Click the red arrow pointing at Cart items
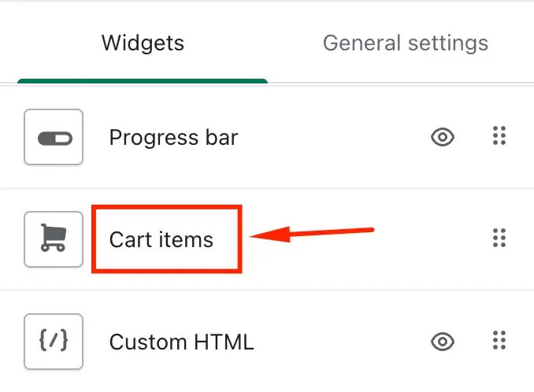 (x=312, y=234)
